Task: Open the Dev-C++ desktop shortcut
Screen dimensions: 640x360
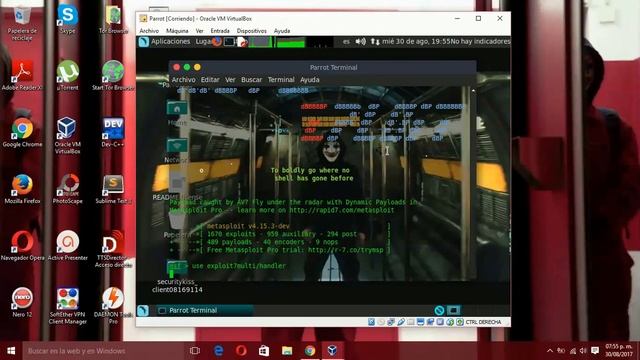Action: pos(113,133)
